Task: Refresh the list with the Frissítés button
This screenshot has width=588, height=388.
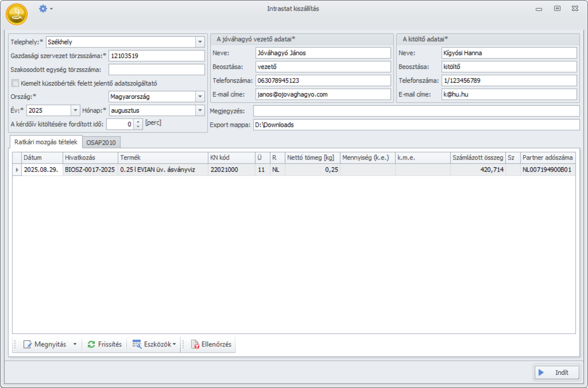Action: tap(105, 344)
